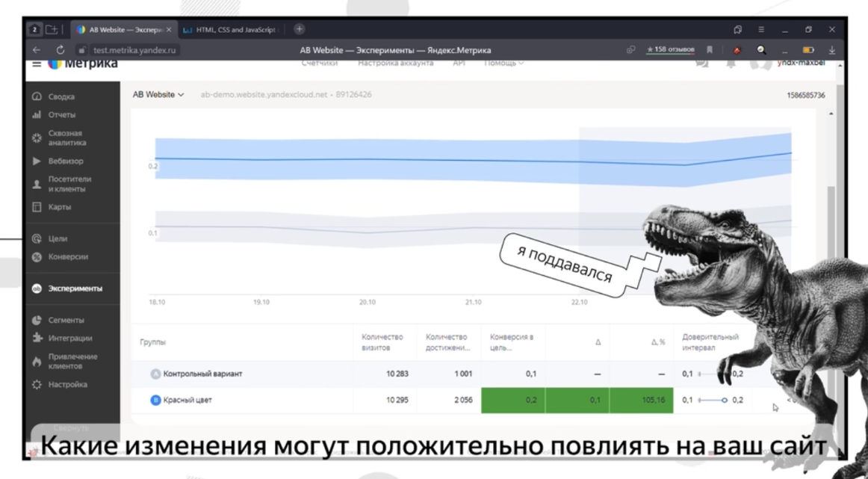Viewport: 868px width, 479px height.
Task: Open Сводка in the sidebar
Action: point(63,96)
